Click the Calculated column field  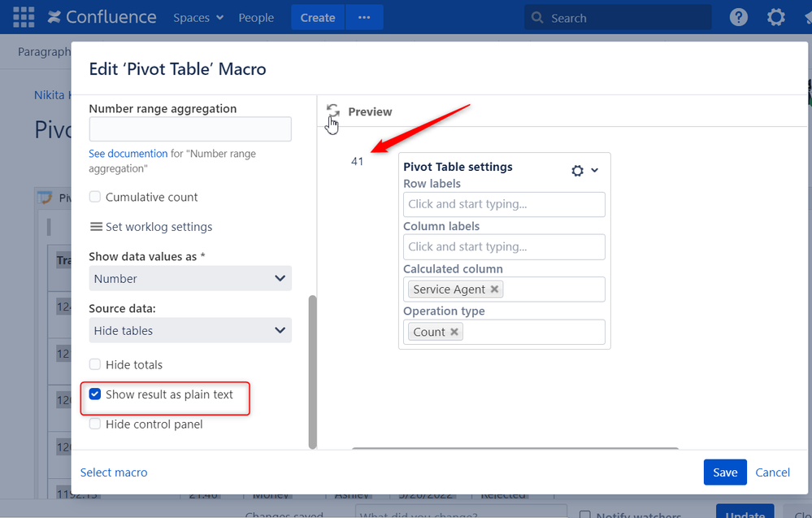pyautogui.click(x=504, y=289)
